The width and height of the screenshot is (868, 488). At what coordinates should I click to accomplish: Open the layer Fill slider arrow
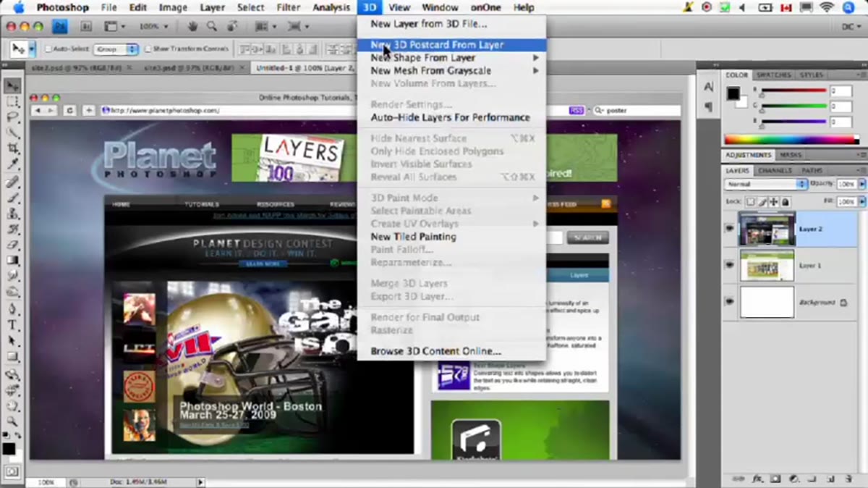(861, 201)
